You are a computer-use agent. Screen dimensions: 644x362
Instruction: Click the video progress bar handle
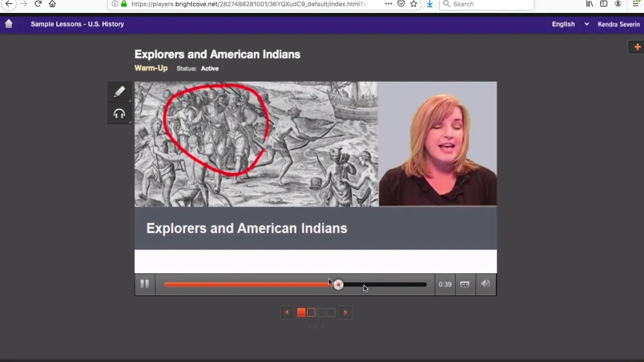(338, 285)
